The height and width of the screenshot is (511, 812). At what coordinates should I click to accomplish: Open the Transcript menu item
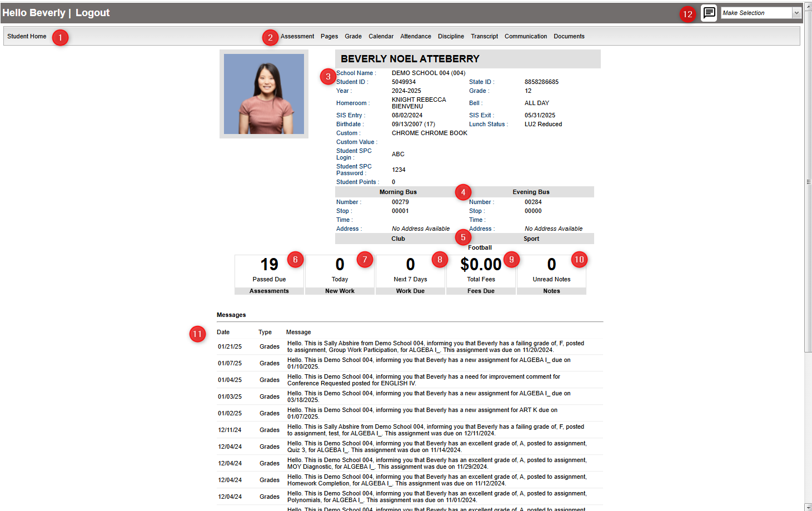click(x=484, y=36)
